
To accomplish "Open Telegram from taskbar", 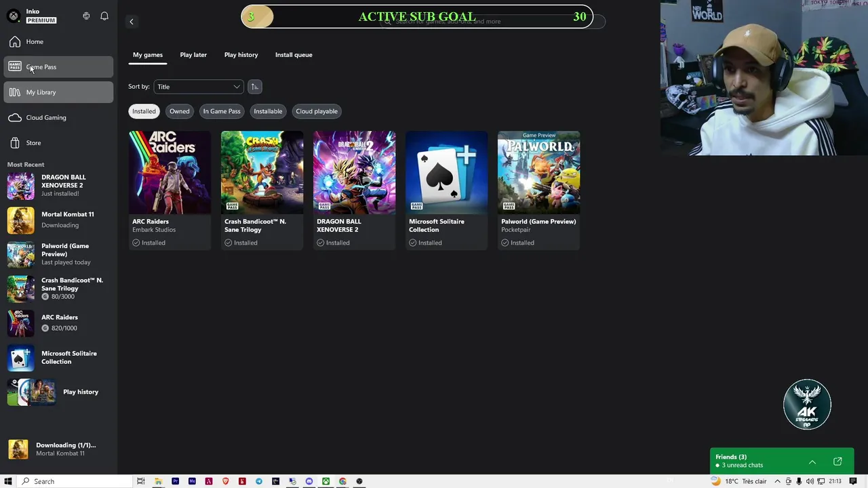I will (x=259, y=481).
